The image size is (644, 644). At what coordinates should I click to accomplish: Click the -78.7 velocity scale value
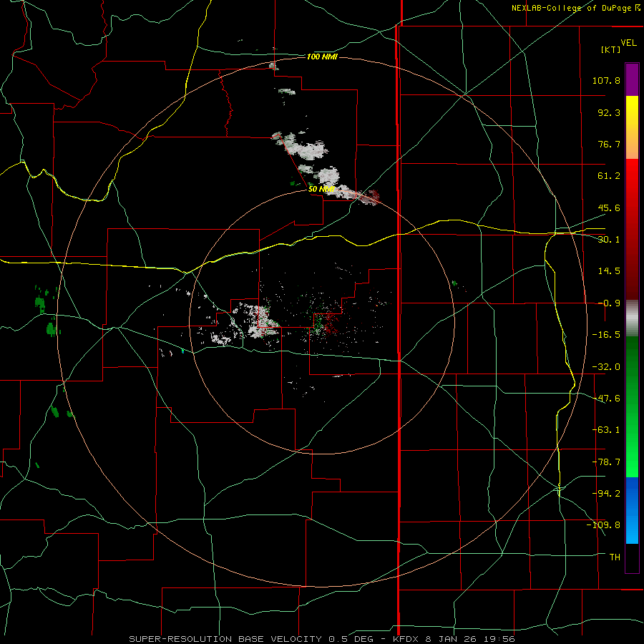pyautogui.click(x=606, y=462)
